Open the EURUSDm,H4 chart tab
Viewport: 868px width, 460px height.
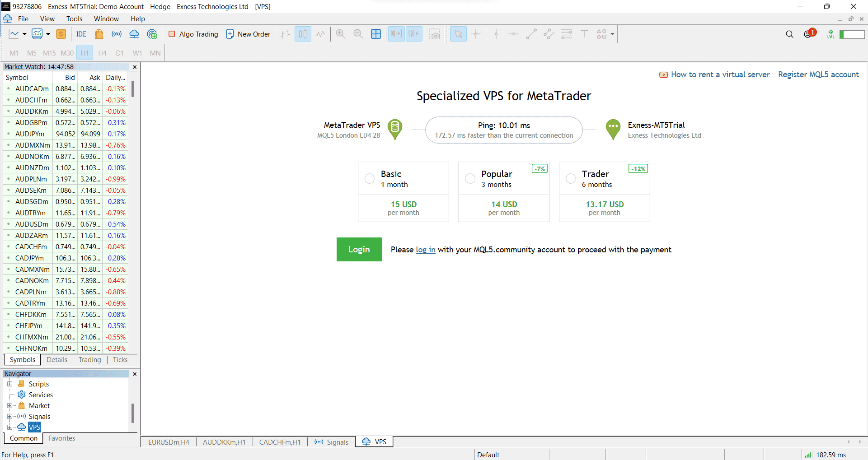point(169,442)
